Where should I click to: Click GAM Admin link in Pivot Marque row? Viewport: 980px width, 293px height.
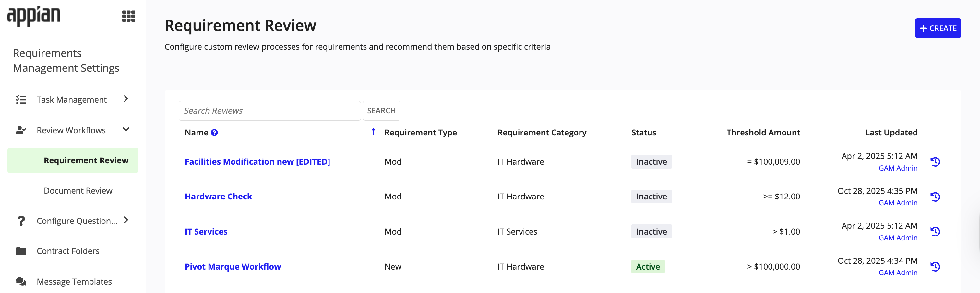898,273
